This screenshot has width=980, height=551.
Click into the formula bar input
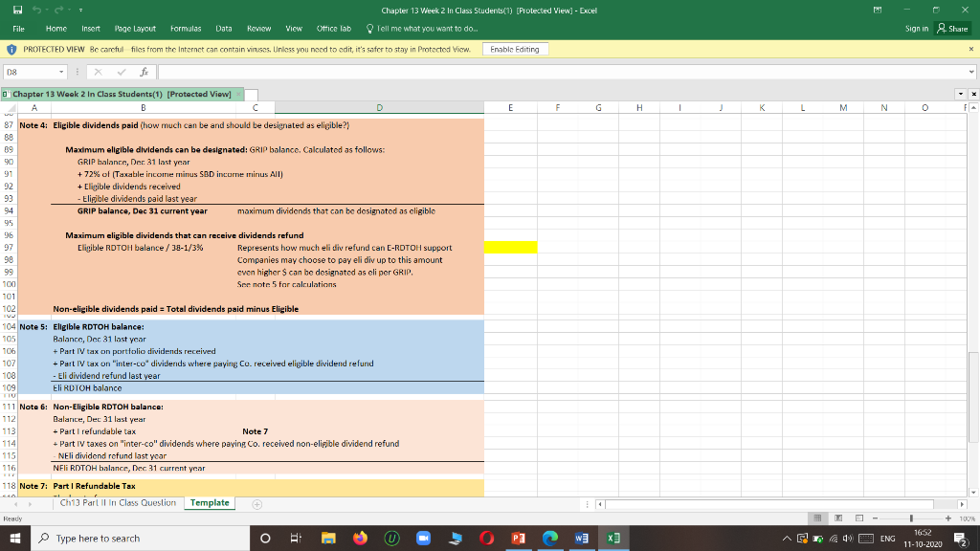(561, 72)
